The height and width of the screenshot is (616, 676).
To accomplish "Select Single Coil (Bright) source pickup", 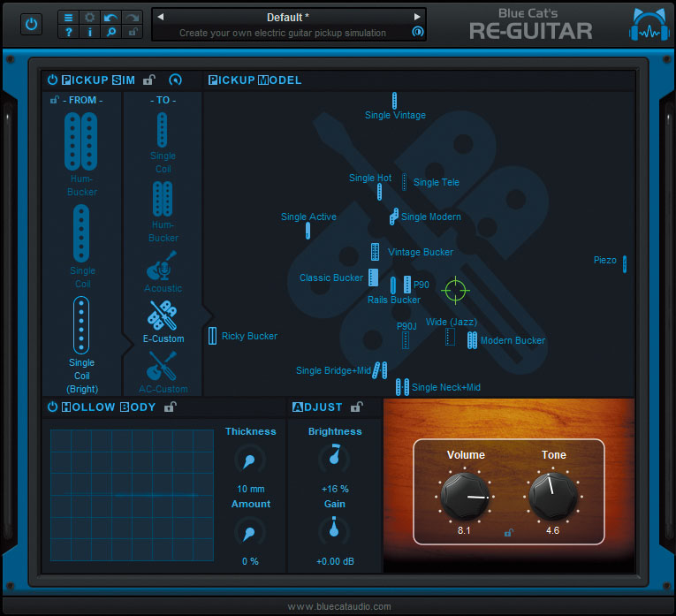I will [x=82, y=345].
